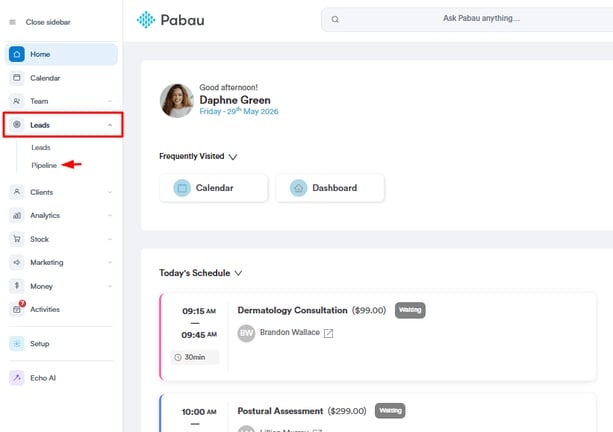Click the Stock shopping cart icon
The height and width of the screenshot is (432, 613).
(17, 239)
